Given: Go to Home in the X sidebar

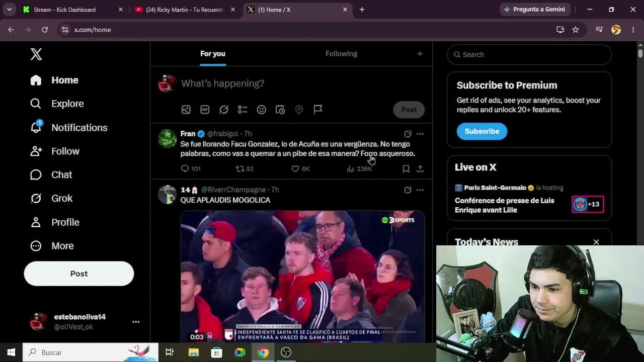Looking at the screenshot, I should click(x=54, y=80).
